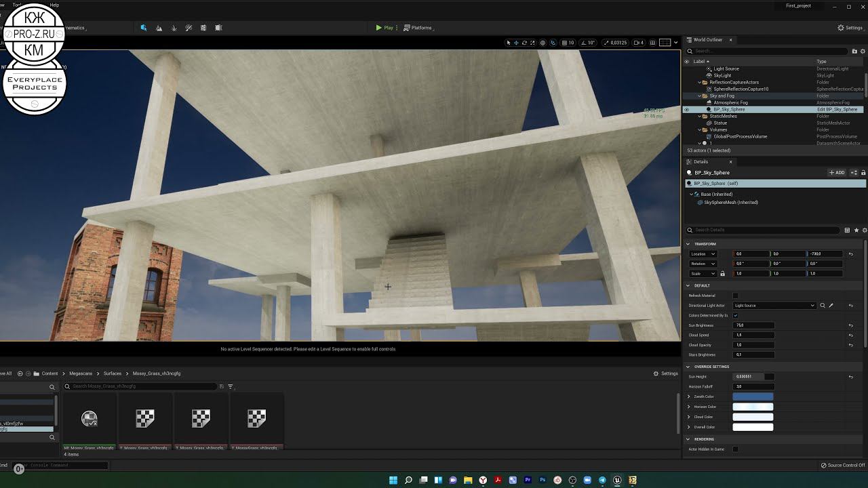Image resolution: width=868 pixels, height=488 pixels.
Task: Open the Platforms menu
Action: 418,28
